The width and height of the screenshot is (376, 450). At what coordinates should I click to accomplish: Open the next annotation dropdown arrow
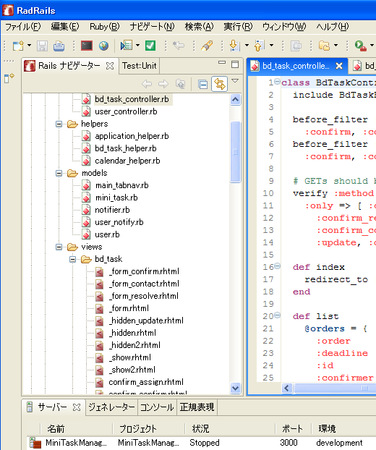tap(247, 46)
